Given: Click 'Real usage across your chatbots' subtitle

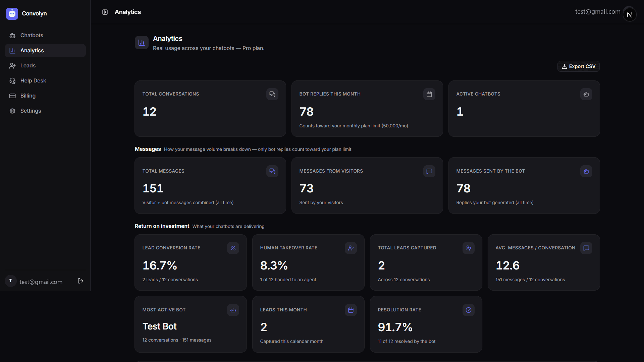Looking at the screenshot, I should pyautogui.click(x=209, y=48).
